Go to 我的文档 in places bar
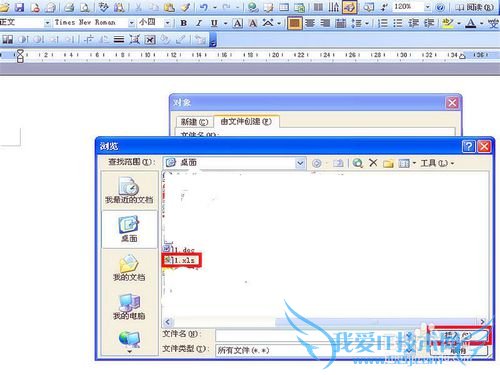Viewport: 500px width, 375px height. (129, 268)
